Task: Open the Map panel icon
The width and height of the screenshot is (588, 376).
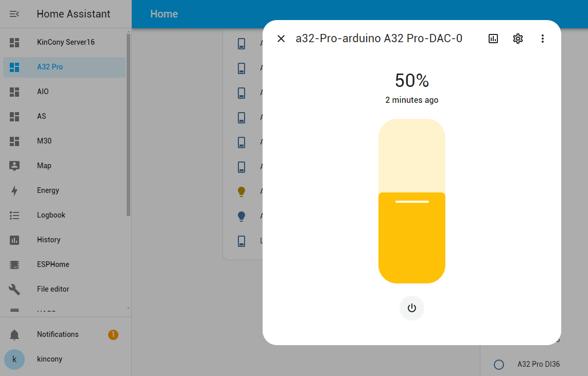Action: tap(14, 166)
